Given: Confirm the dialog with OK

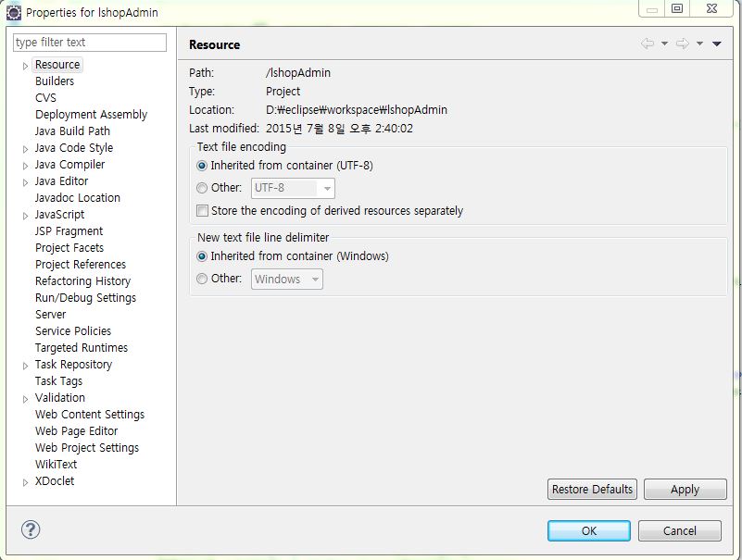Looking at the screenshot, I should coord(588,531).
